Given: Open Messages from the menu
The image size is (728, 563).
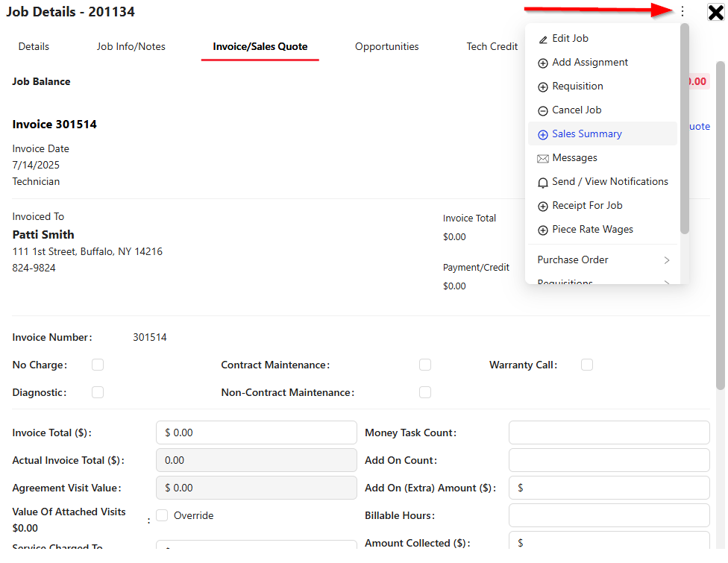Looking at the screenshot, I should click(603, 158).
